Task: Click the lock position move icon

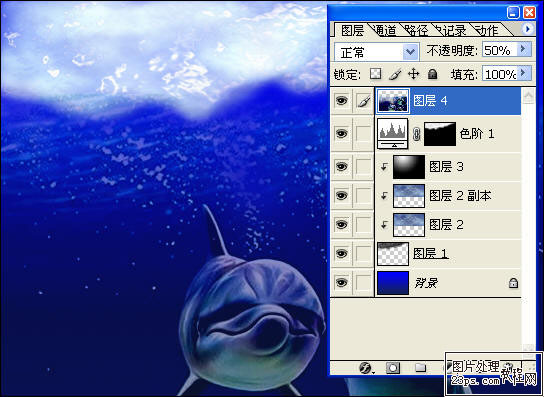Action: pyautogui.click(x=414, y=74)
